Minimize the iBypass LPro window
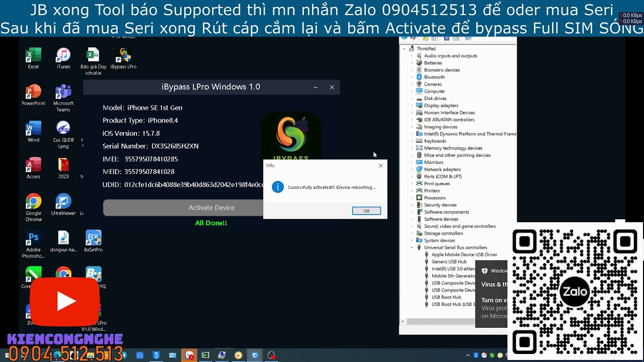The width and height of the screenshot is (644, 362). (x=315, y=87)
